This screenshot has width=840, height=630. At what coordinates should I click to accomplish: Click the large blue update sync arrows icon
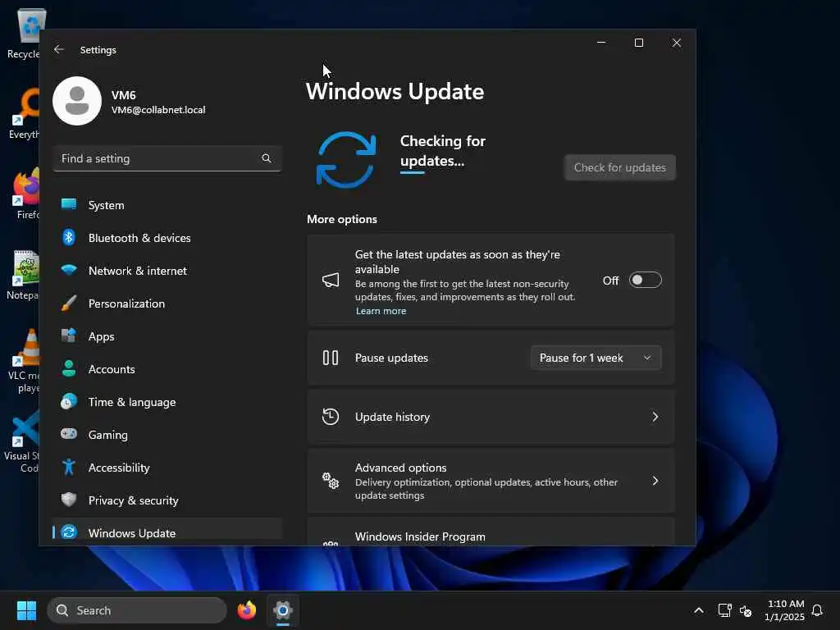(346, 160)
